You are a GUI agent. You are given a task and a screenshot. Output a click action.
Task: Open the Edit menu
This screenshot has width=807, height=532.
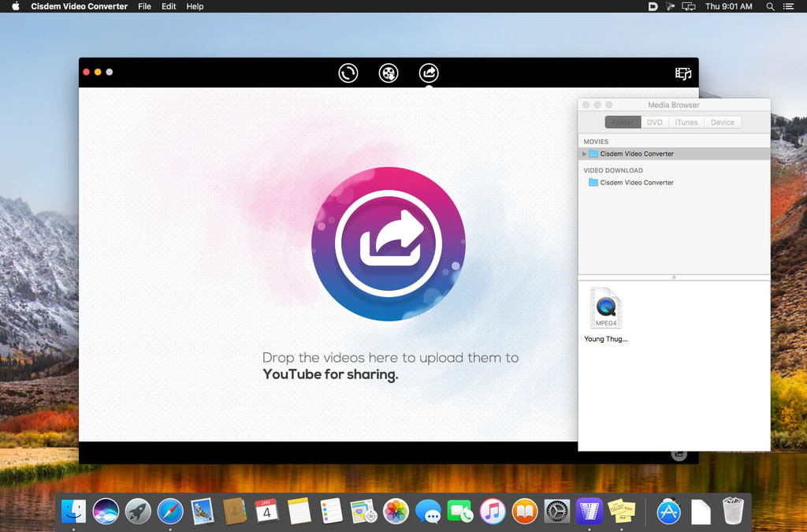click(169, 6)
